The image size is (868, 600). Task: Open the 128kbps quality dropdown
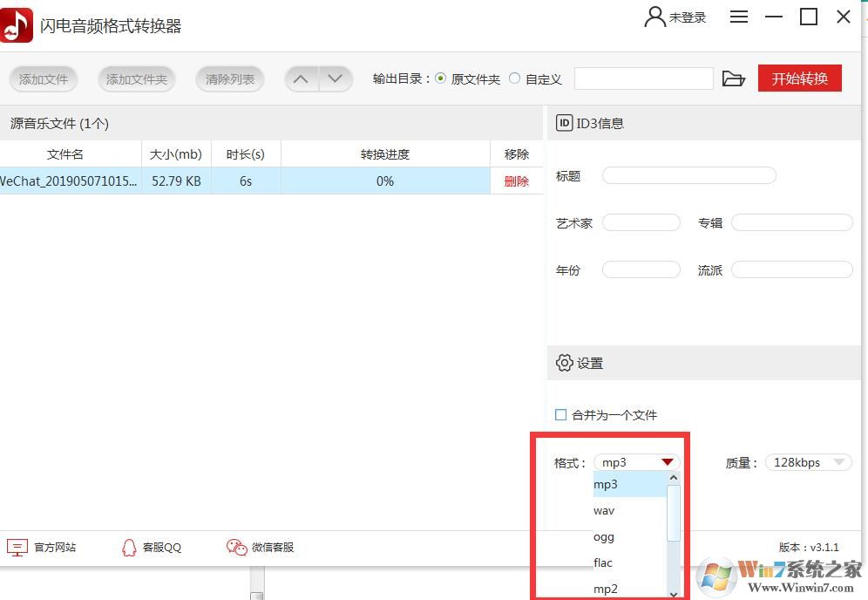808,462
